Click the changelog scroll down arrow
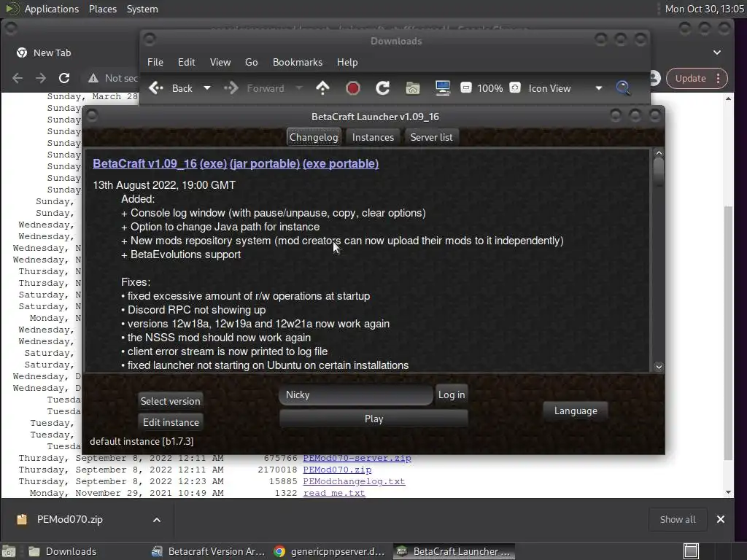Image resolution: width=747 pixels, height=560 pixels. tap(659, 367)
